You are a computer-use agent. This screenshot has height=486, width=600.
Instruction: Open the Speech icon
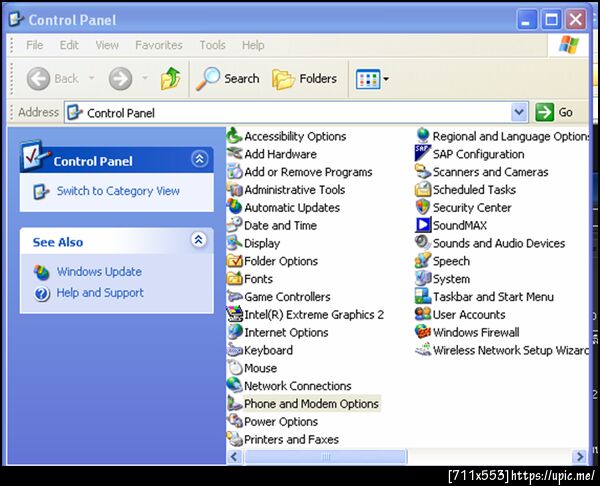point(423,261)
